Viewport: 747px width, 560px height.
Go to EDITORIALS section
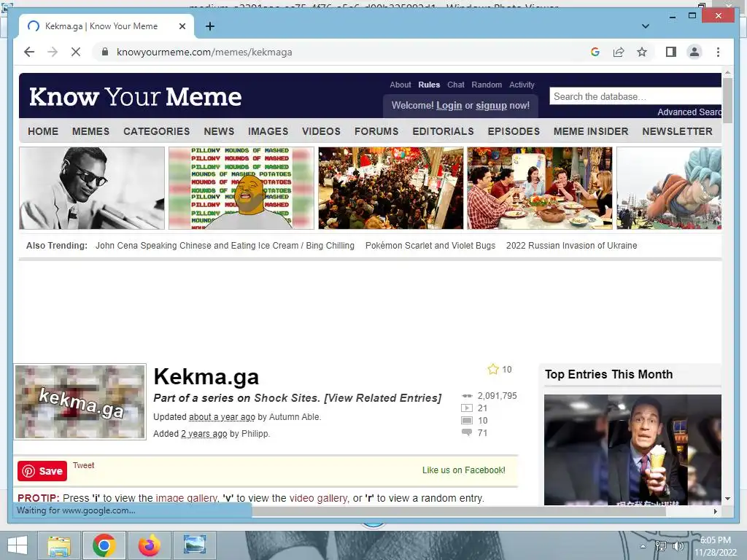[x=443, y=131]
